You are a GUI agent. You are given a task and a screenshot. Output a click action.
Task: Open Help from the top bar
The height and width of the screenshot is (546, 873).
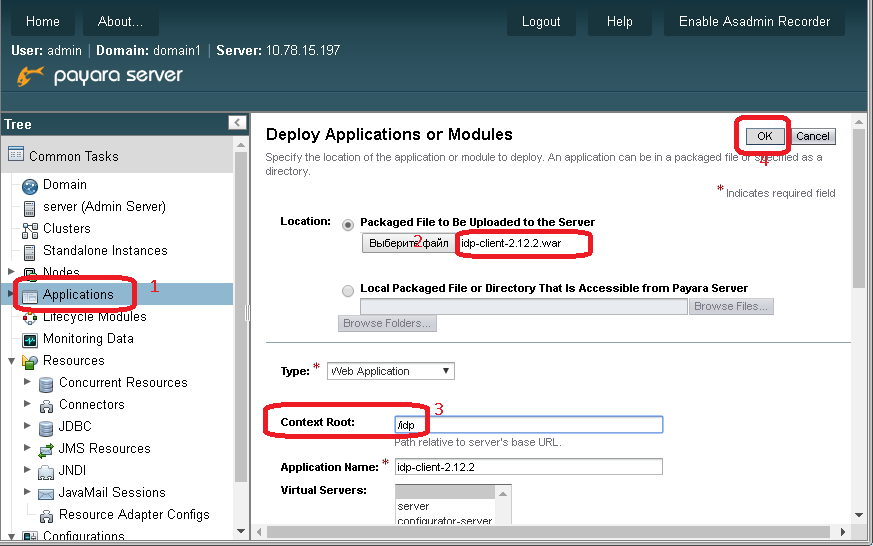click(x=619, y=22)
